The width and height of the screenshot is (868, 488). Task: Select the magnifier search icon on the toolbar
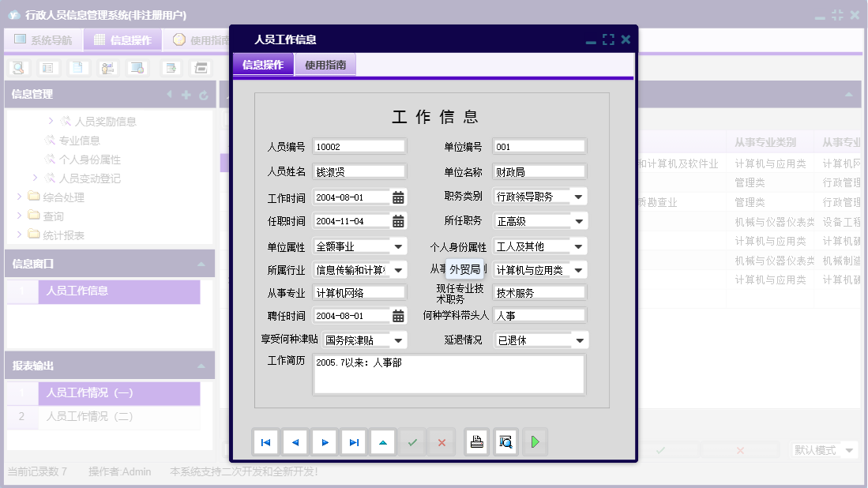[x=17, y=68]
